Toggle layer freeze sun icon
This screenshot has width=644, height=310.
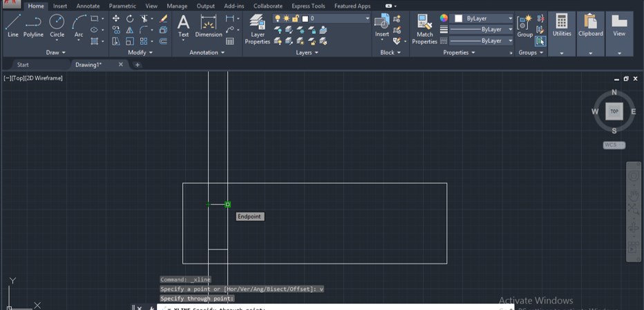[x=286, y=19]
